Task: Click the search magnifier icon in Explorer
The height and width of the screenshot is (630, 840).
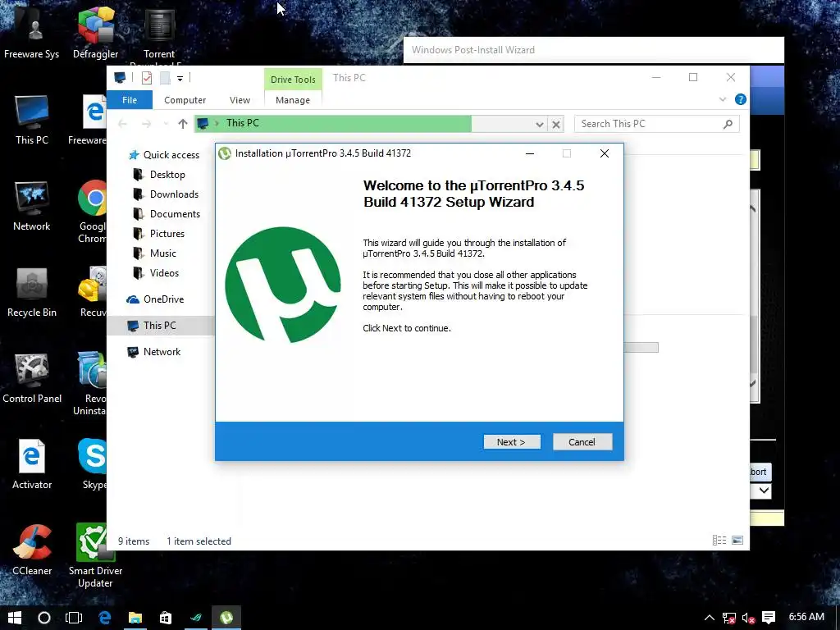Action: (728, 124)
